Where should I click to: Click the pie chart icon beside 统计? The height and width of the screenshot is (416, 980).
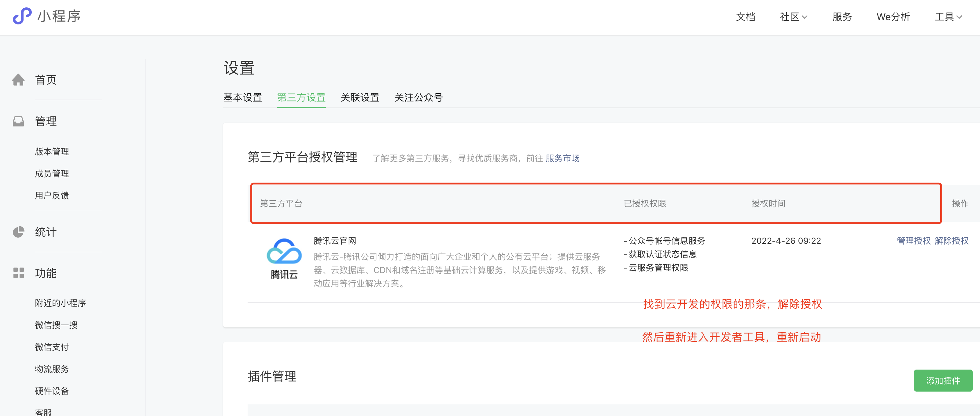[x=18, y=232]
